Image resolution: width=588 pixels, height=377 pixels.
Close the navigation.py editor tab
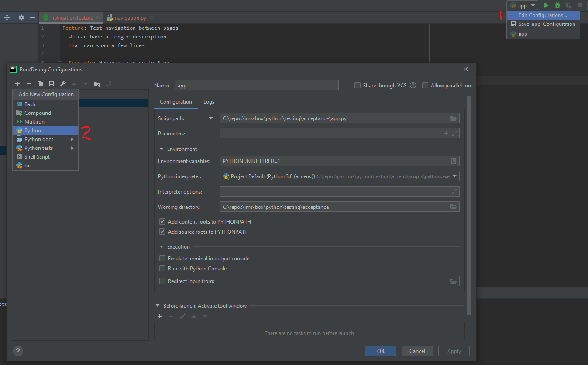151,17
